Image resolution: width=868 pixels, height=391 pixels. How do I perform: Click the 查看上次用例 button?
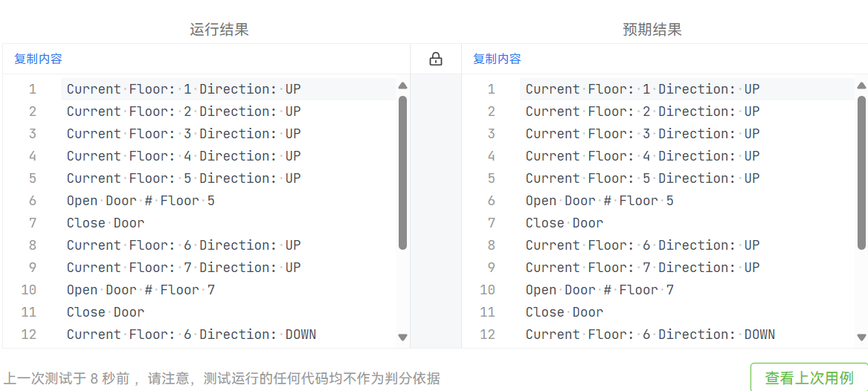[x=808, y=378]
